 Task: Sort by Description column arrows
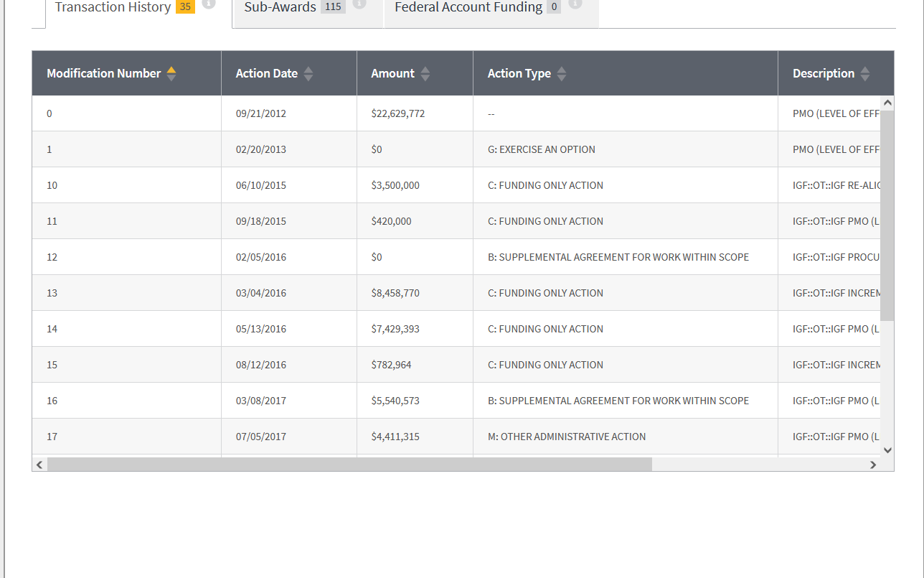coord(865,73)
